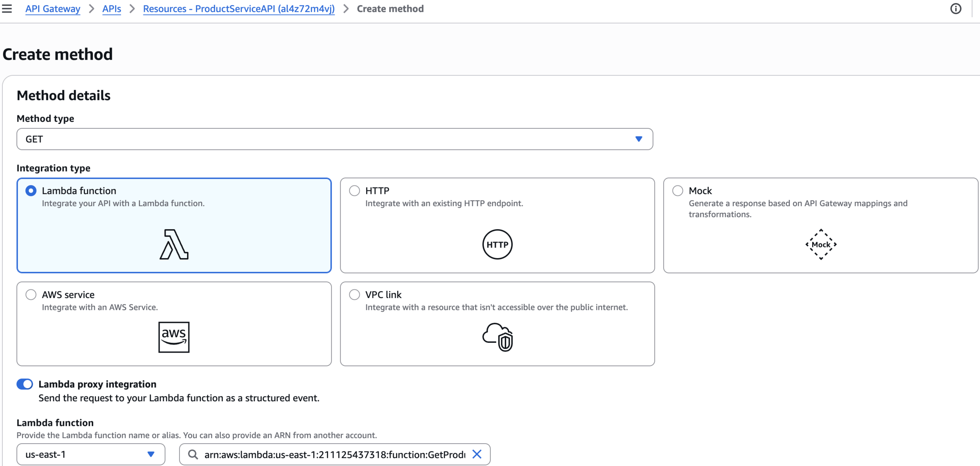This screenshot has height=466, width=980.
Task: Click the Lambda symbol icon
Action: pyautogui.click(x=174, y=244)
